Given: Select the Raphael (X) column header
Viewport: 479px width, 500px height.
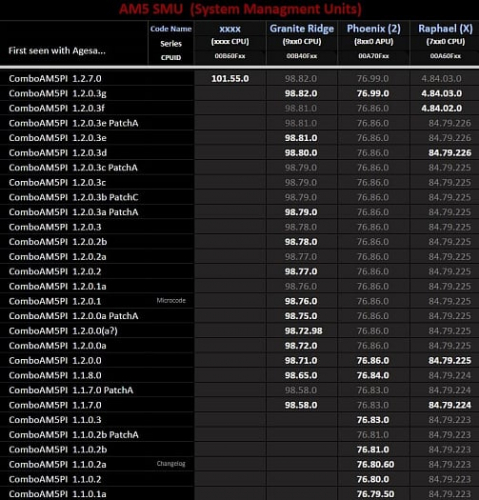Looking at the screenshot, I should [445, 29].
